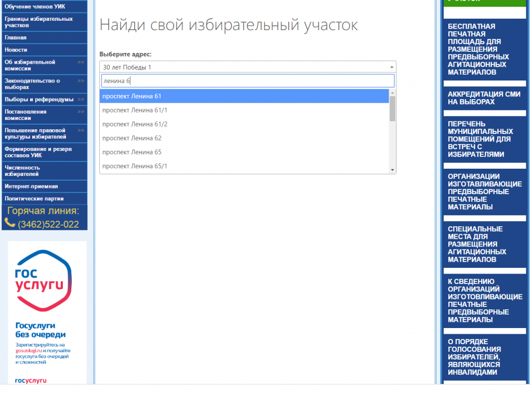Image resolution: width=532 pixels, height=409 pixels.
Task: Go to 'Интернет-приемная' menu item
Action: [31, 186]
